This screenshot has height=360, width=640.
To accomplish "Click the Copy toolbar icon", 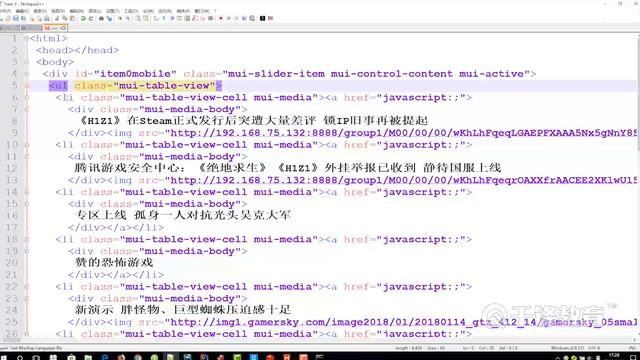I will pyautogui.click(x=65, y=18).
